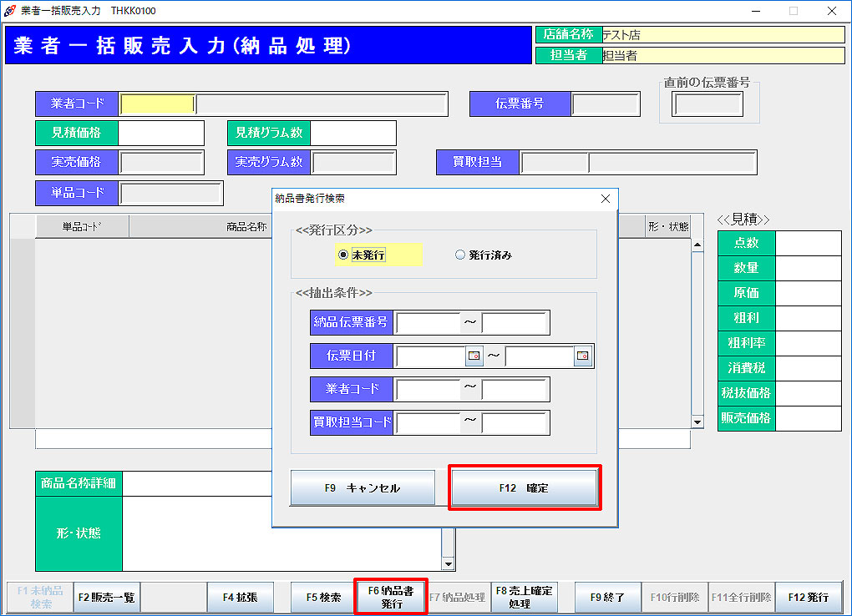This screenshot has width=852, height=616.
Task: Click the yellow 業者コード input field
Action: [157, 104]
